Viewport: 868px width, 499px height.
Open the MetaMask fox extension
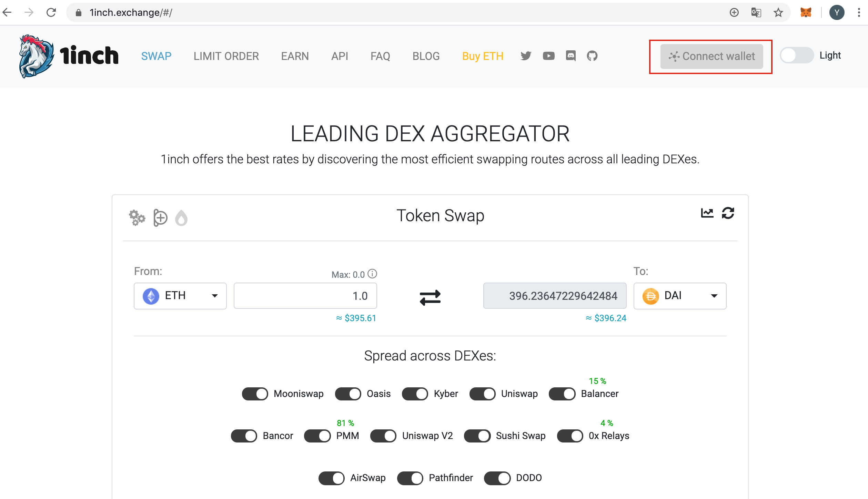806,13
